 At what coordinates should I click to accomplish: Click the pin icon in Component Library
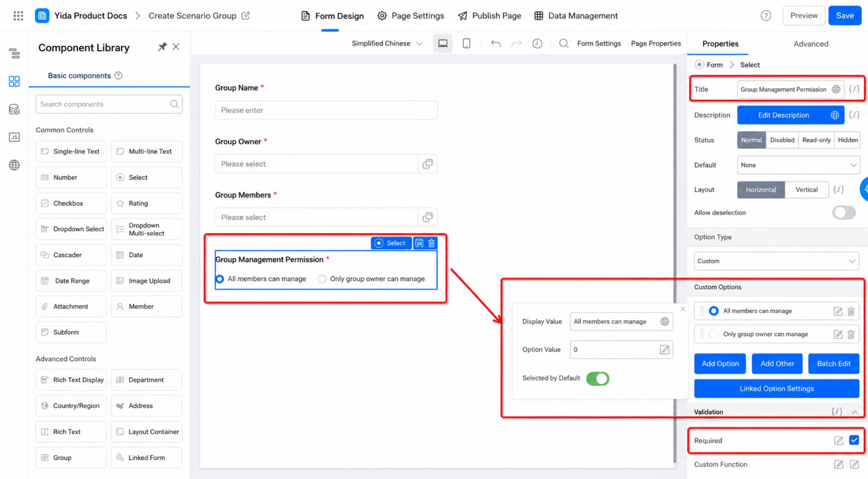(x=162, y=47)
